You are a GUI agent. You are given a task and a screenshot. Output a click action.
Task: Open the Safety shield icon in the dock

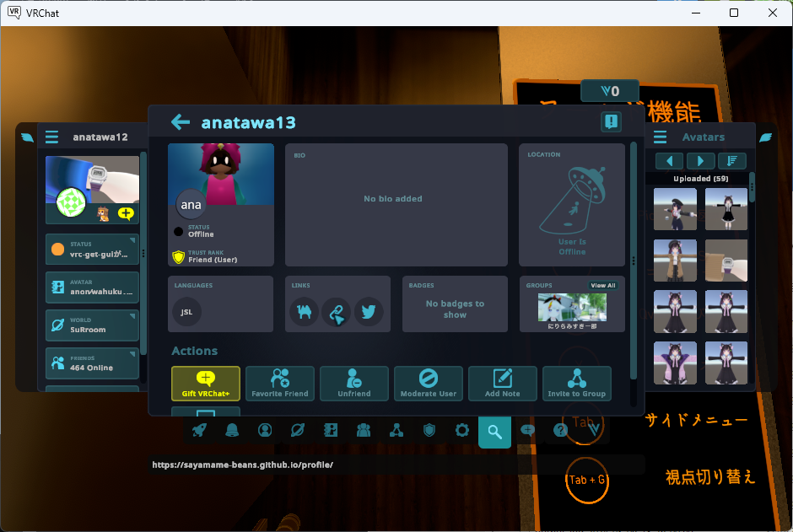click(x=429, y=431)
